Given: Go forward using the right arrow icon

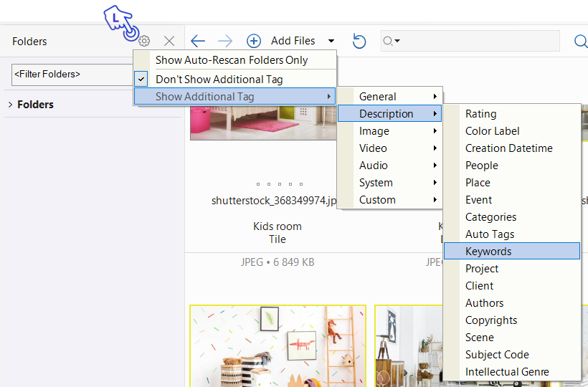Looking at the screenshot, I should click(x=224, y=42).
